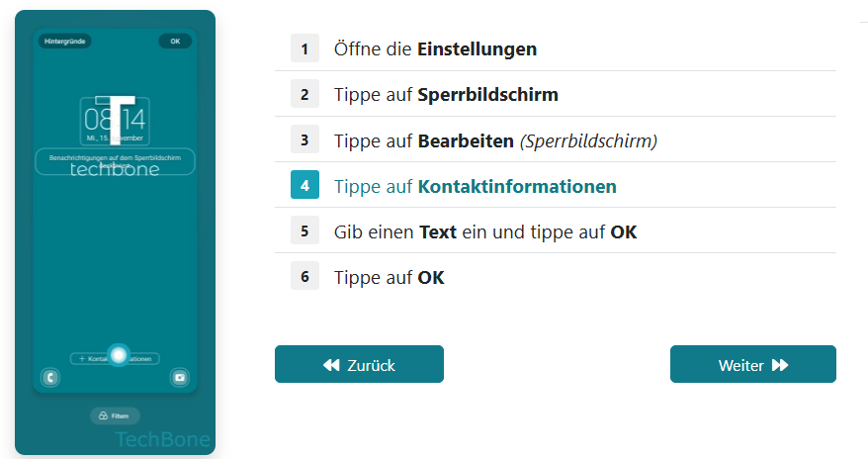Screen dimensions: 868x459
Task: Click the step 6 number badge
Action: [x=304, y=277]
